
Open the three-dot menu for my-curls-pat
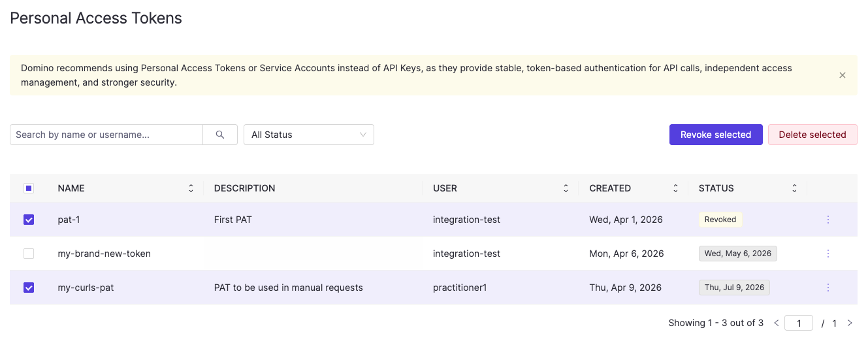(x=828, y=288)
